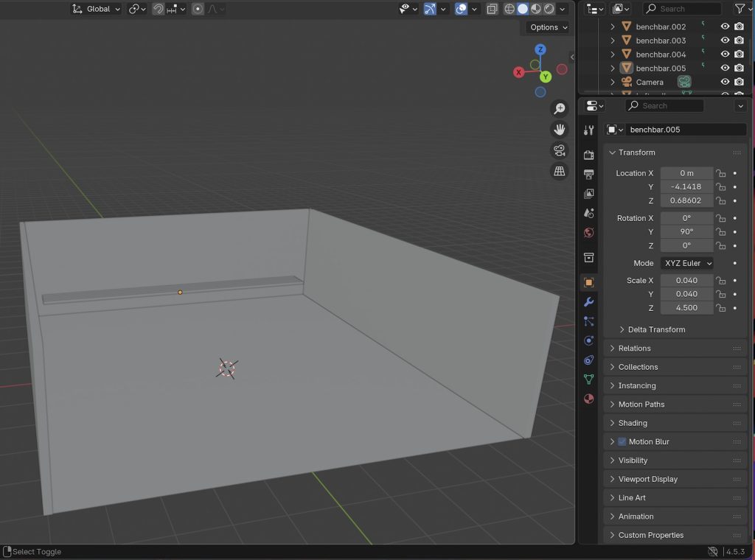
Task: Click the Scale Z value field
Action: tap(686, 308)
